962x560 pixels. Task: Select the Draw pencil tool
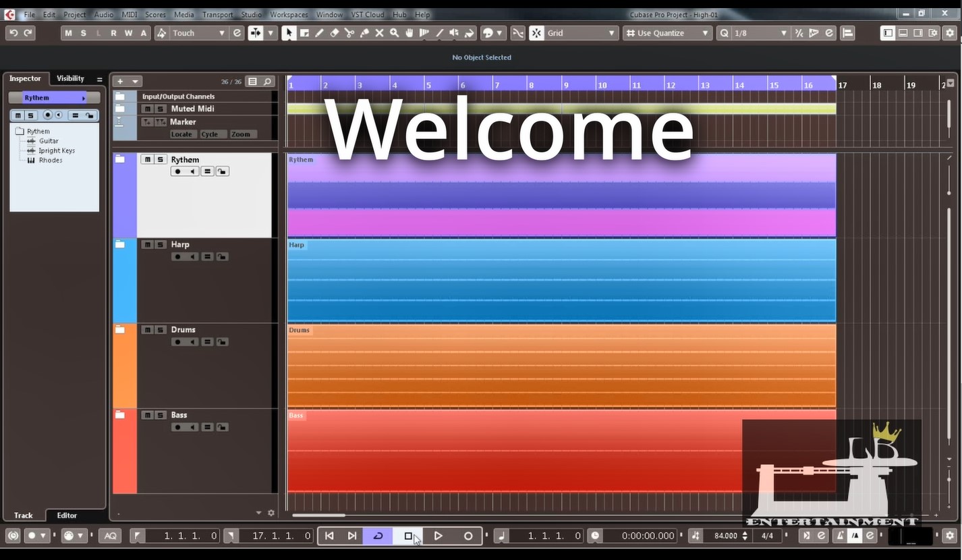pyautogui.click(x=319, y=32)
